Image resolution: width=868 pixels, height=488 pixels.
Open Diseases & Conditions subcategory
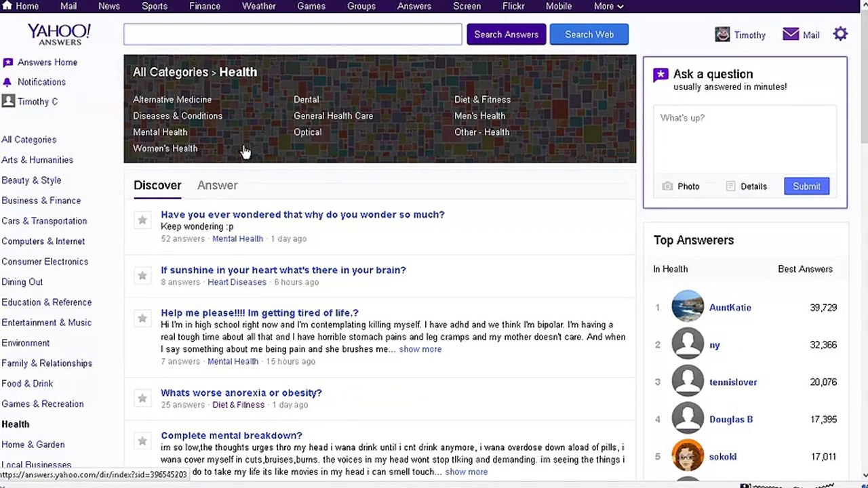(x=178, y=116)
